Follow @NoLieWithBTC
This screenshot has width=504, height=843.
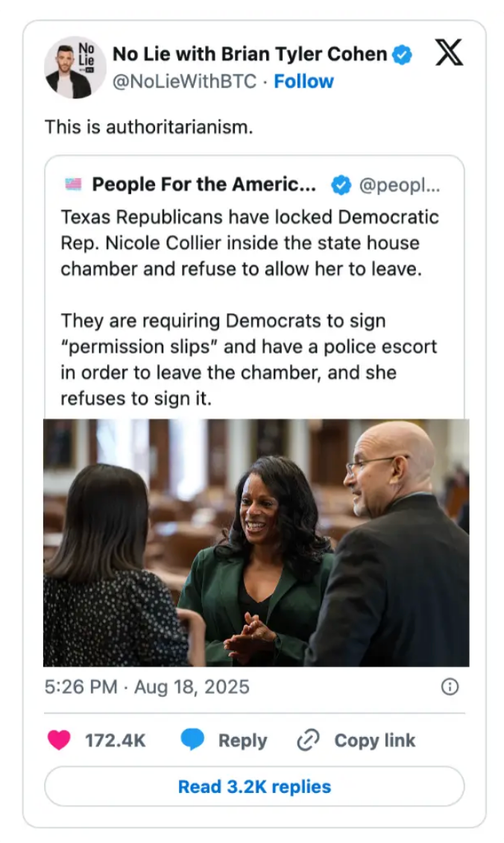(x=303, y=81)
